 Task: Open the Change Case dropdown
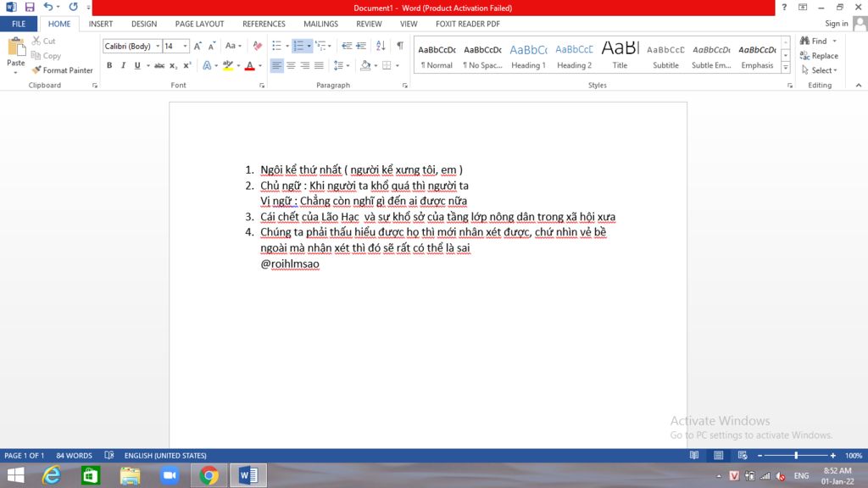(233, 46)
